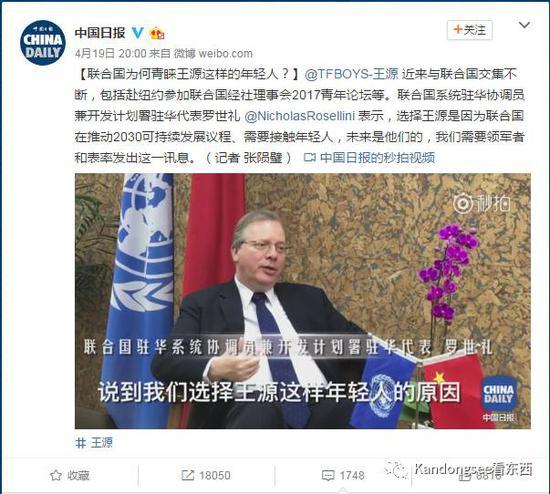The height and width of the screenshot is (494, 550).
Task: Open 中国日报的秒拍视频 video link
Action: (x=377, y=158)
